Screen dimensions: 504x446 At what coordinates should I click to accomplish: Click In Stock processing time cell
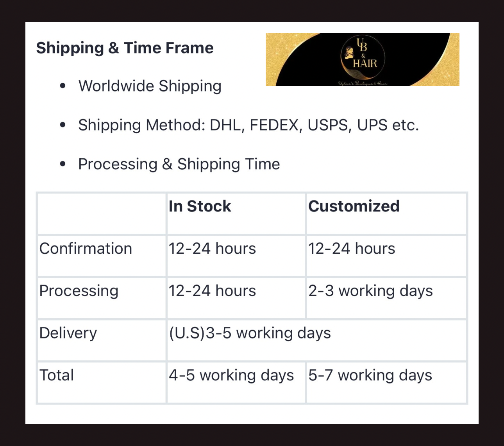(212, 291)
